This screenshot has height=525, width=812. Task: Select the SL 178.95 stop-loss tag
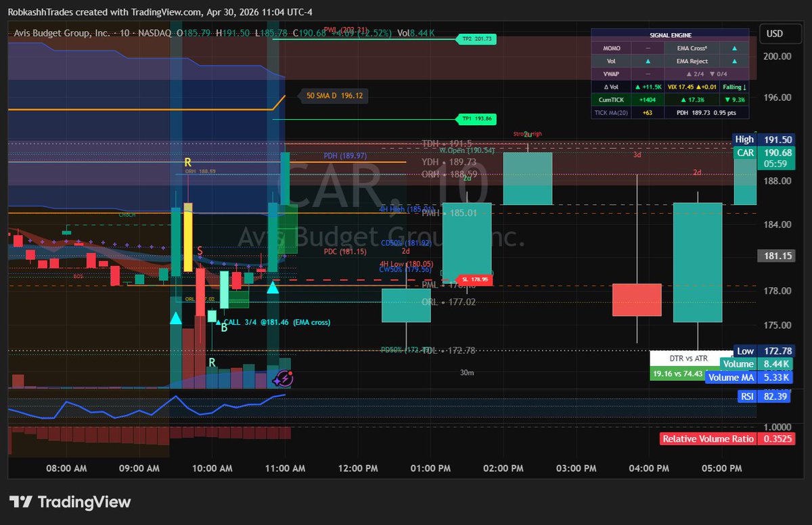473,279
